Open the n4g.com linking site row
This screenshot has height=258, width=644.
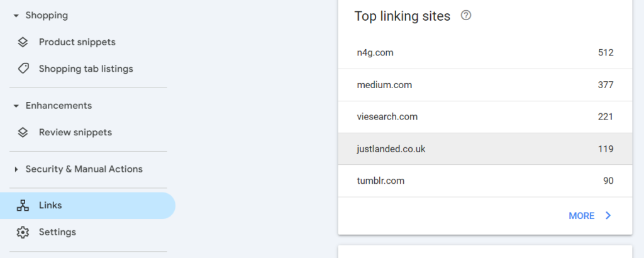point(485,53)
